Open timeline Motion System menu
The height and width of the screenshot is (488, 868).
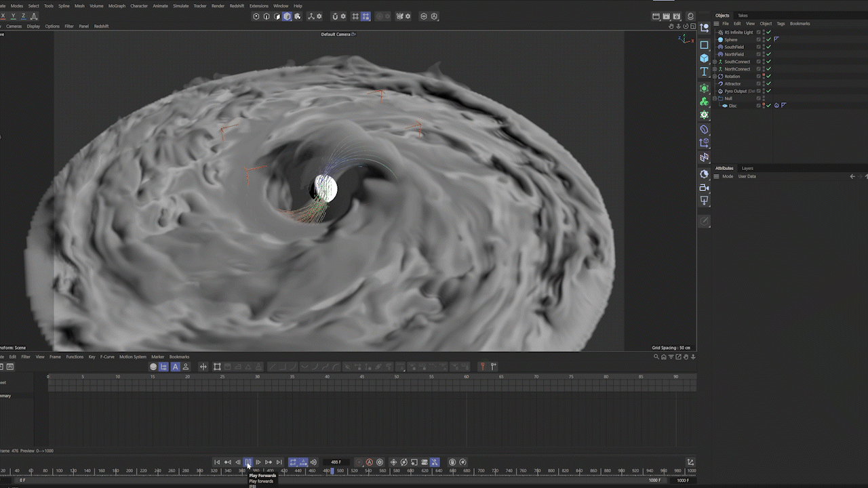pos(133,357)
